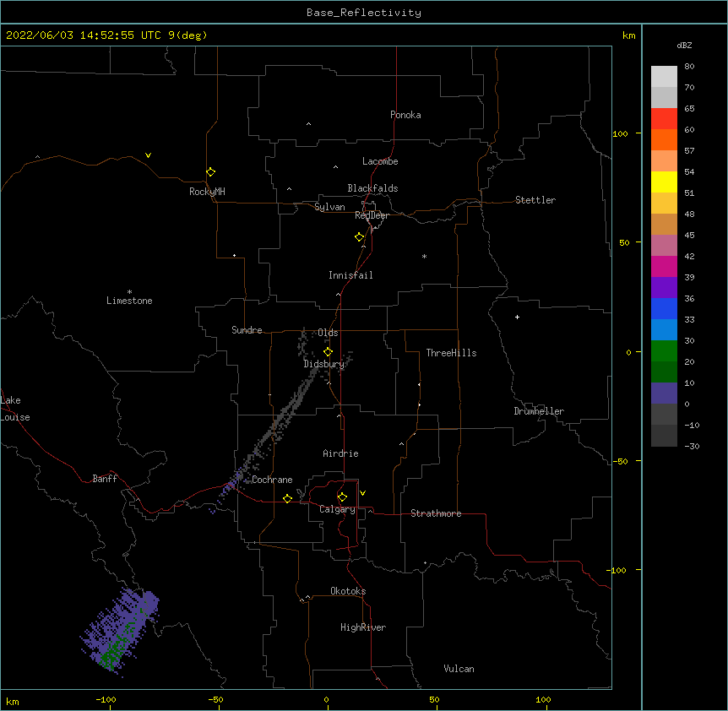Click the Strathmore label
This screenshot has height=711, width=728.
pyautogui.click(x=436, y=513)
